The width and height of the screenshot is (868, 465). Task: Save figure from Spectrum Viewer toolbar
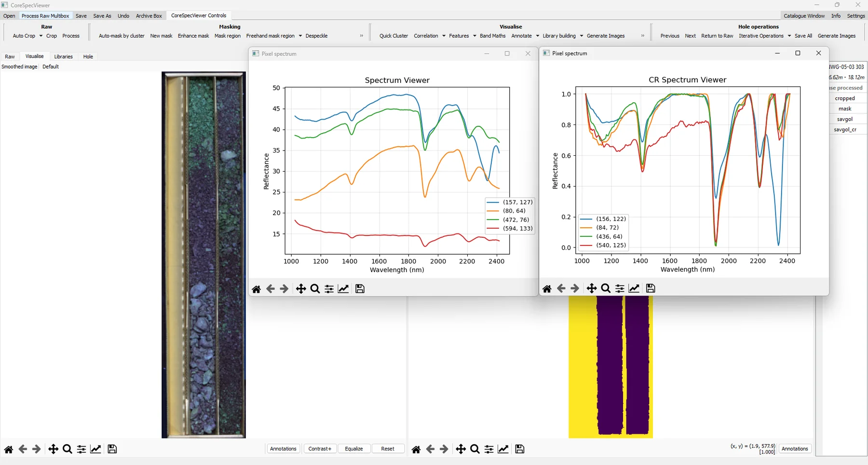tap(360, 289)
